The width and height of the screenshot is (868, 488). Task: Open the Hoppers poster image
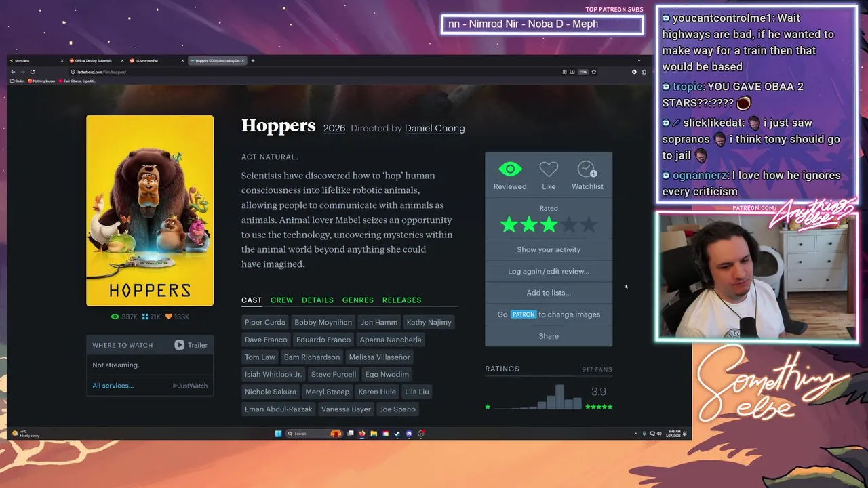tap(150, 210)
